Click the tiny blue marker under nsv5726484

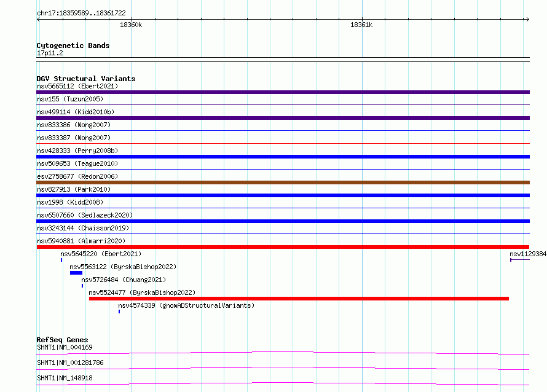(82, 286)
